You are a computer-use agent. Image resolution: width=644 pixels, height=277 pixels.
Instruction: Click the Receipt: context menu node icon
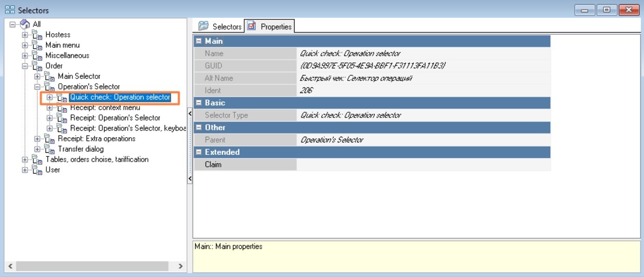(62, 108)
